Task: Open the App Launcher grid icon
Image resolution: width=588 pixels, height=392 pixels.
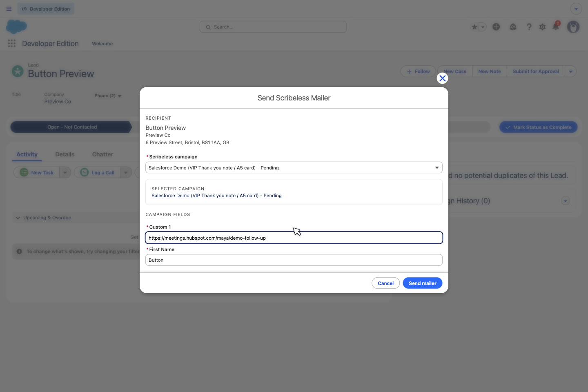Action: pyautogui.click(x=11, y=43)
